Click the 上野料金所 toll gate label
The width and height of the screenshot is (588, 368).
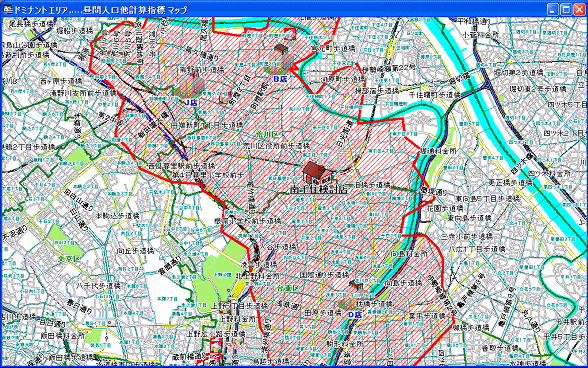[238, 318]
